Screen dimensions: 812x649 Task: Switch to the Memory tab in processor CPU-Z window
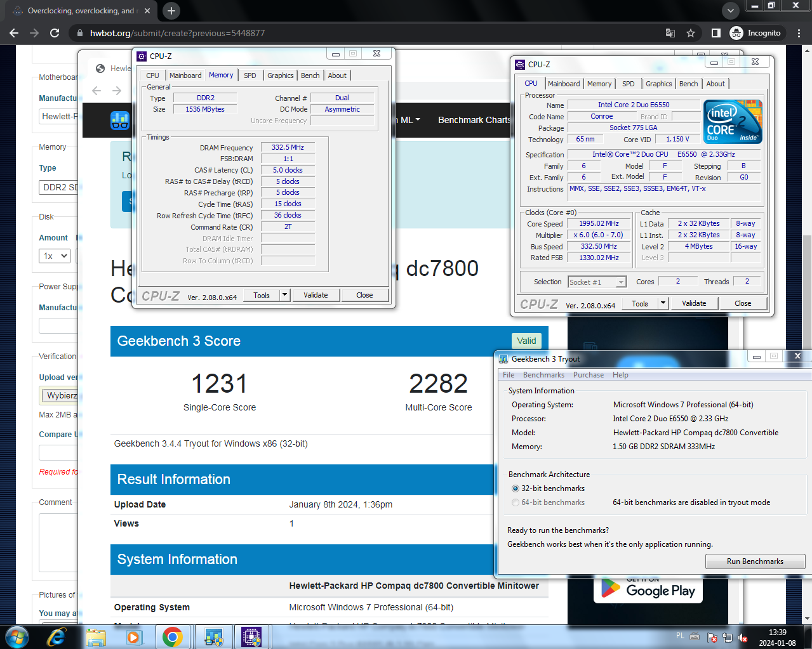click(x=599, y=84)
